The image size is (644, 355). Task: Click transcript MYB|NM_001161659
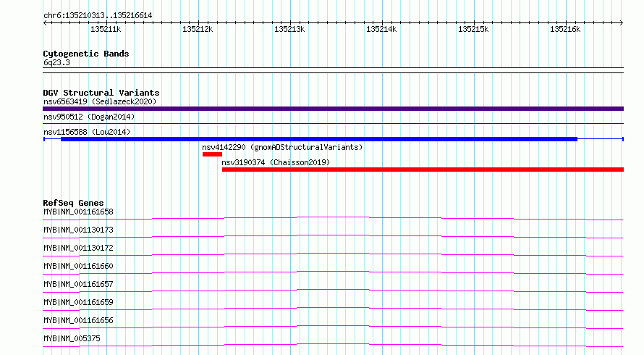pyautogui.click(x=78, y=302)
